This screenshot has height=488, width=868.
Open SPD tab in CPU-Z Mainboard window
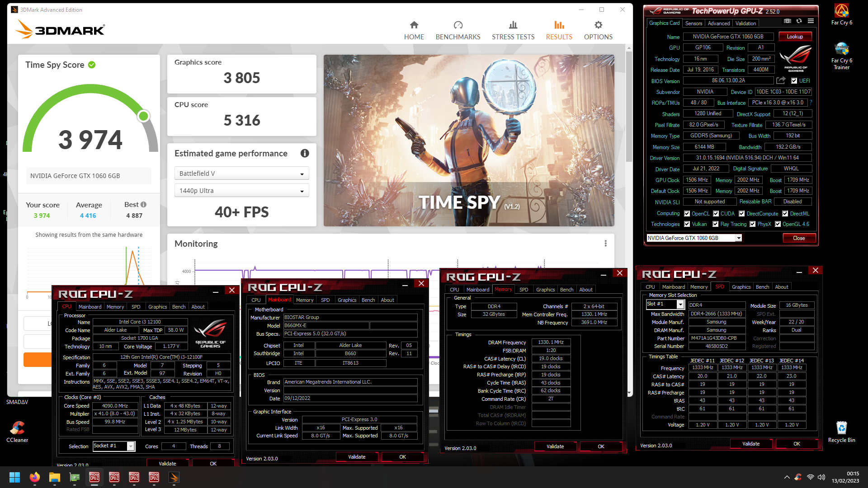coord(325,300)
